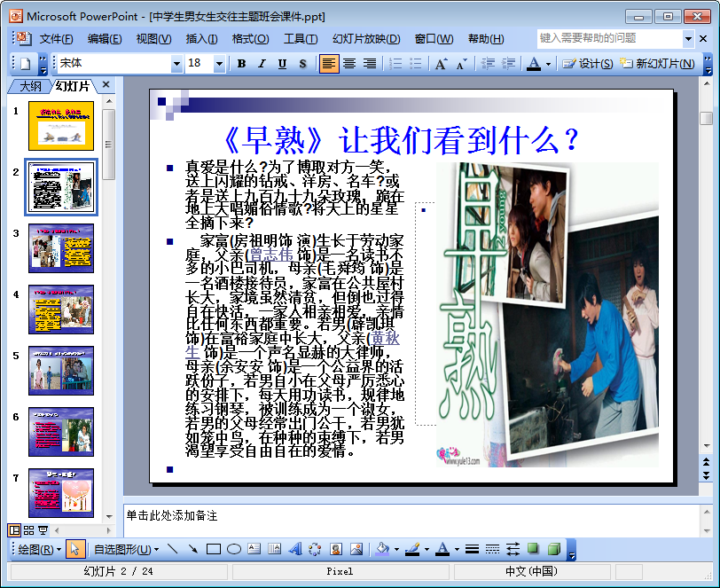The width and height of the screenshot is (720, 588).
Task: Select slide 3 thumbnail
Action: point(61,248)
